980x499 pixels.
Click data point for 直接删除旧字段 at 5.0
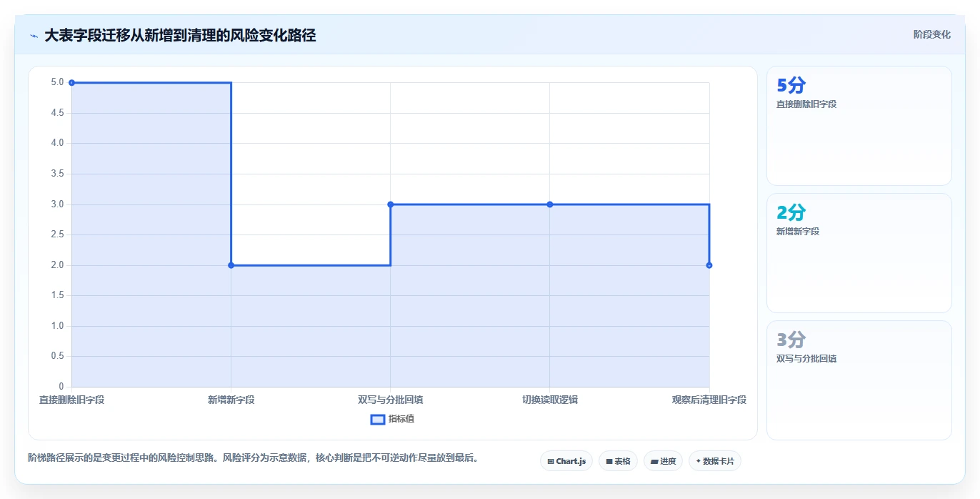click(71, 83)
